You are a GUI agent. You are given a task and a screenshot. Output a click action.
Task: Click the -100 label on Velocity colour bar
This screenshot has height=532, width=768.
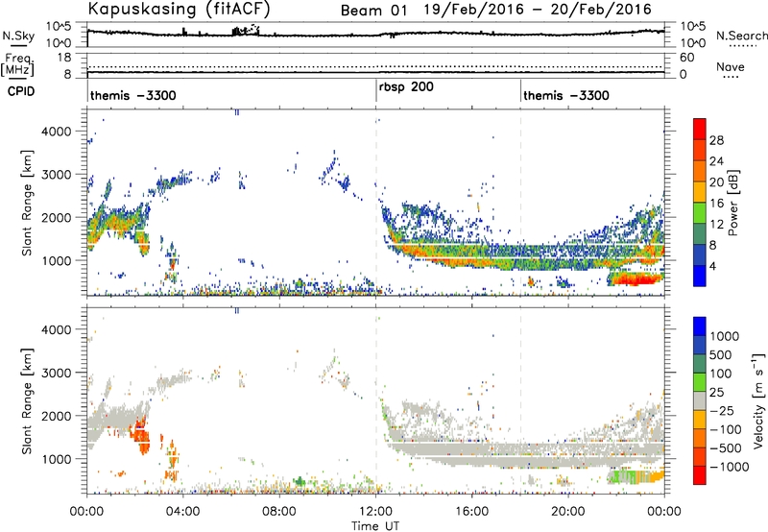[x=726, y=429]
